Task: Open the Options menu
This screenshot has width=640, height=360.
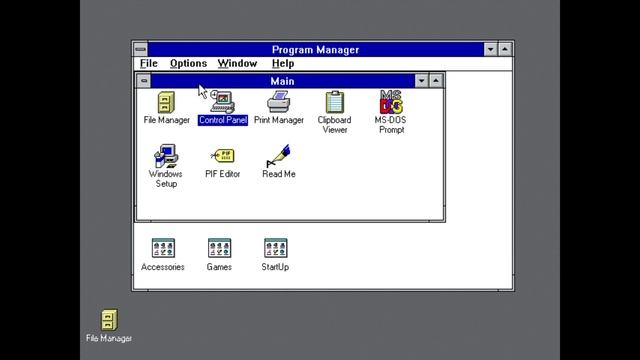Action: pyautogui.click(x=188, y=64)
